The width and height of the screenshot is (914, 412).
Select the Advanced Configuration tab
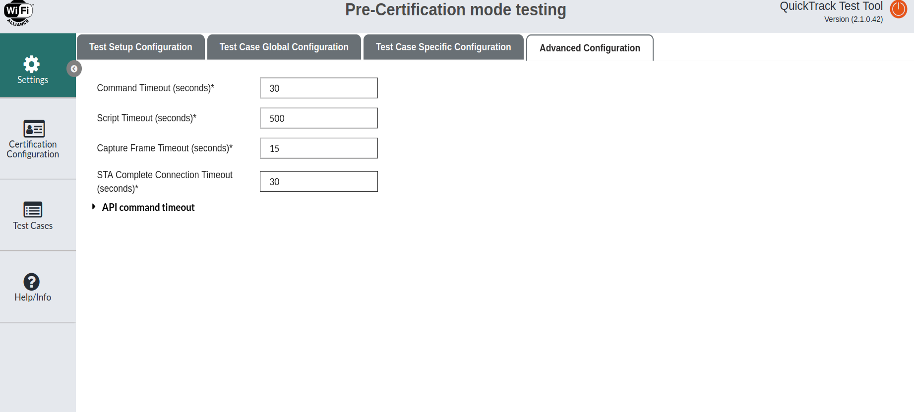pyautogui.click(x=589, y=48)
